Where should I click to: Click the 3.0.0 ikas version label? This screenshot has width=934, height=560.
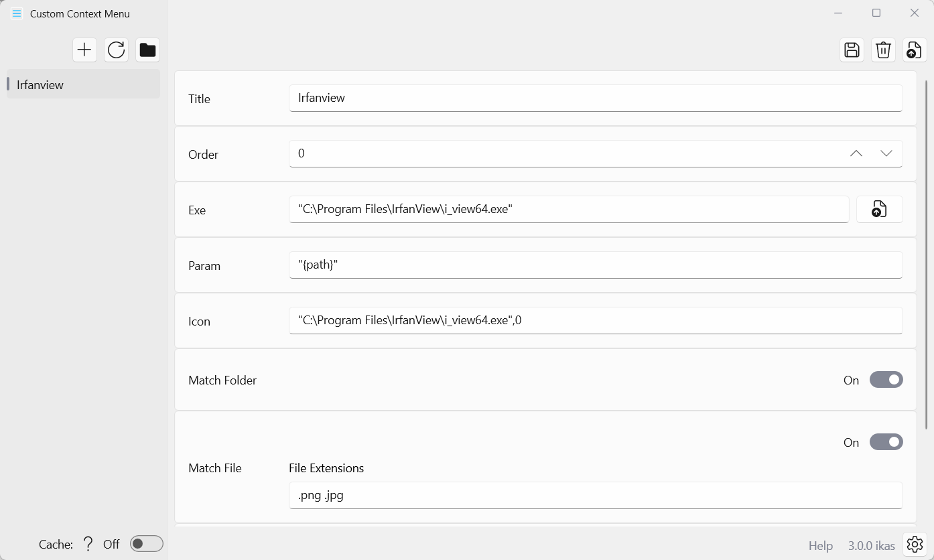[x=871, y=545]
